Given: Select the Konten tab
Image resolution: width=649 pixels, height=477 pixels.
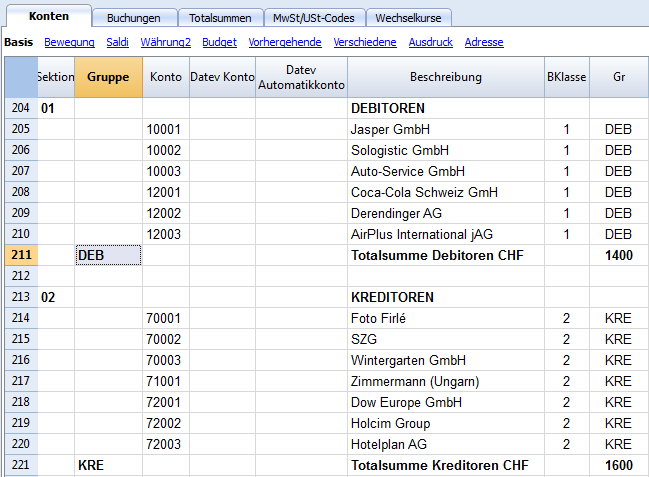Looking at the screenshot, I should click(x=49, y=16).
